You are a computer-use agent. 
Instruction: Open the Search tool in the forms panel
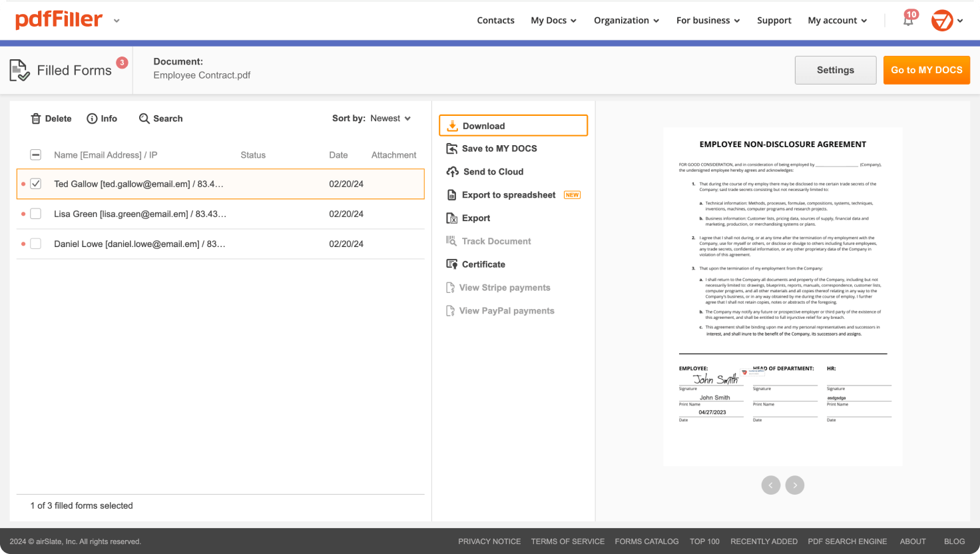[x=160, y=119]
